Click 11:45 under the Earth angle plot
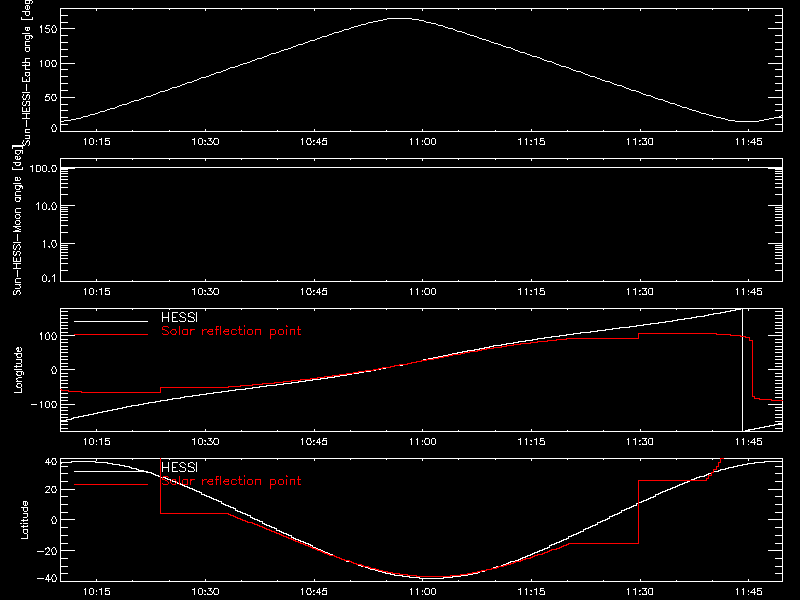Viewport: 800px width, 600px height. point(748,142)
